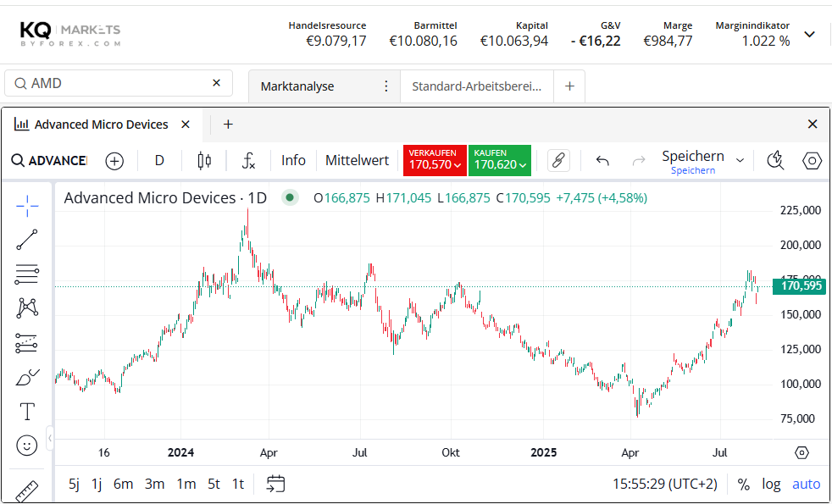The image size is (832, 504).
Task: Open axis settings hexagon below price scale
Action: point(801,452)
